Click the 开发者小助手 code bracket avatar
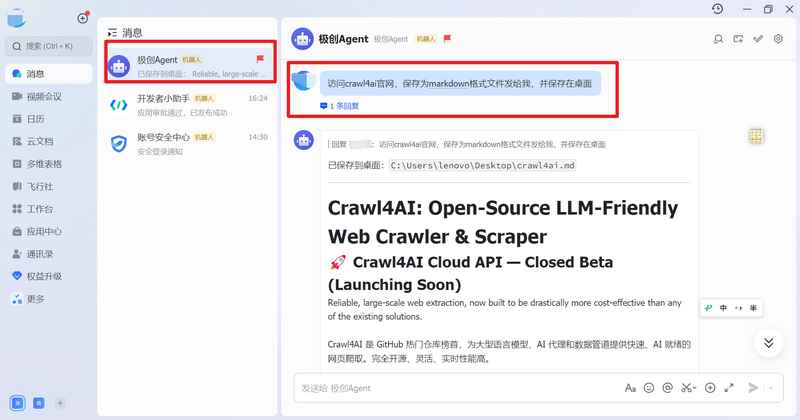 point(119,105)
